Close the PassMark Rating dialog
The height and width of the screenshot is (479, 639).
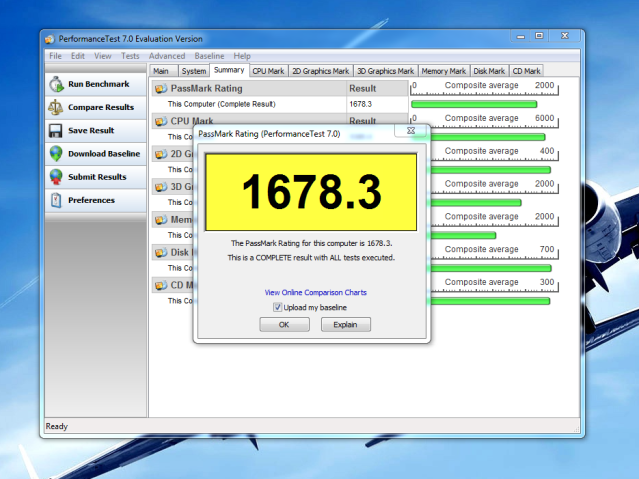(411, 130)
